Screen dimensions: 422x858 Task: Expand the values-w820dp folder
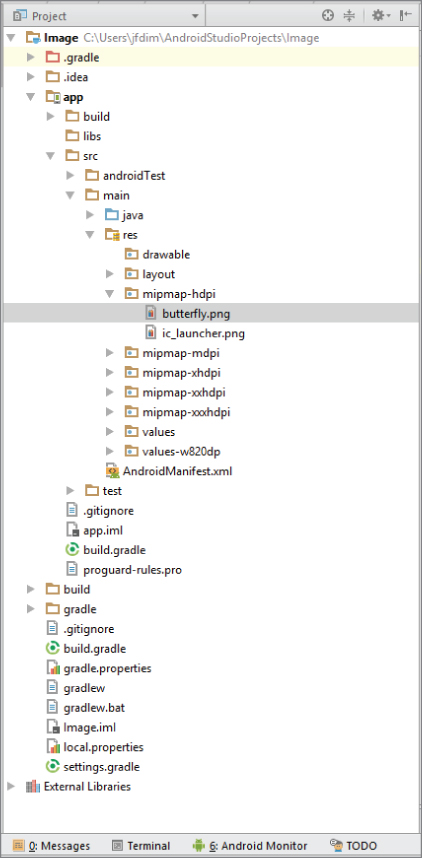tap(109, 451)
